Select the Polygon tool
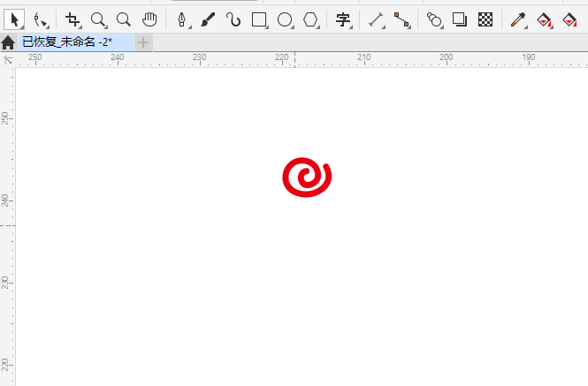This screenshot has height=386, width=588. click(311, 19)
